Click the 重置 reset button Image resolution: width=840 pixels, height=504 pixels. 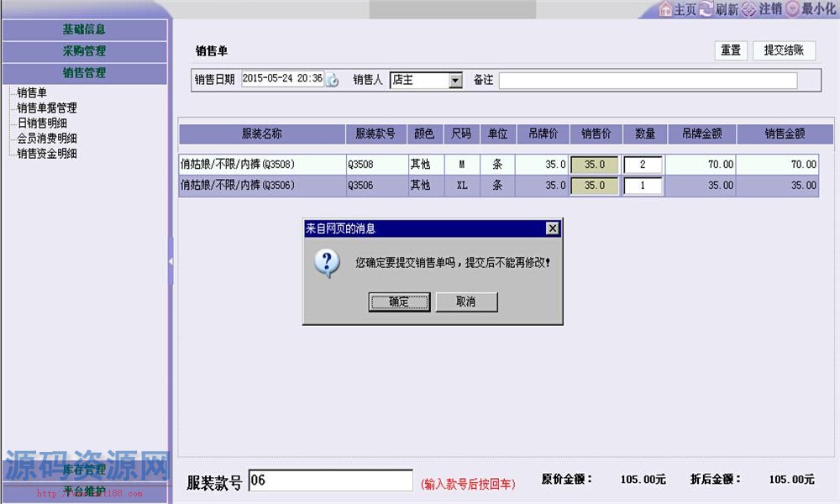730,50
